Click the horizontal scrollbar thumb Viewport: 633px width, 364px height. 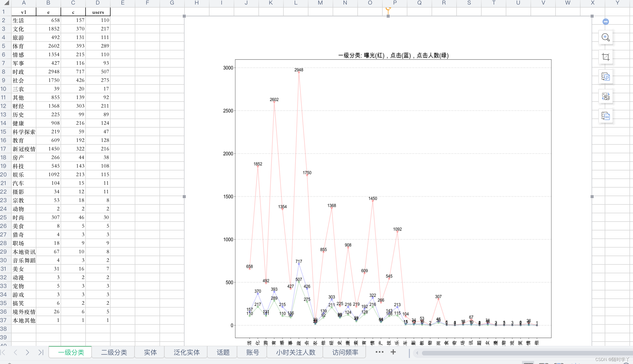coord(527,353)
